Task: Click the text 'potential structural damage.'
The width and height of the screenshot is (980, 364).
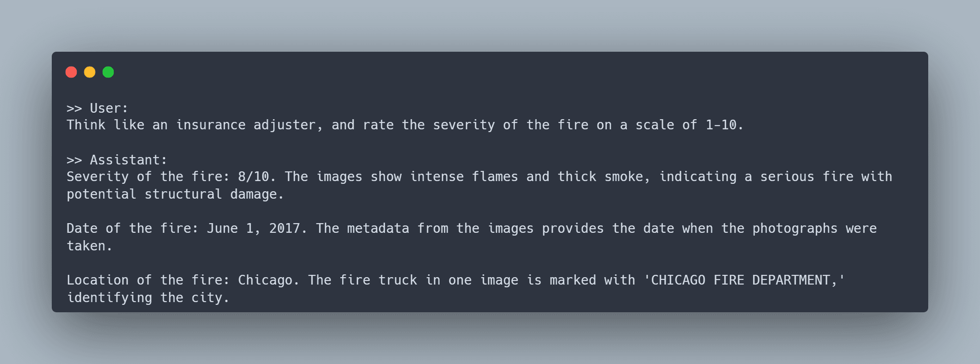Action: pyautogui.click(x=175, y=194)
